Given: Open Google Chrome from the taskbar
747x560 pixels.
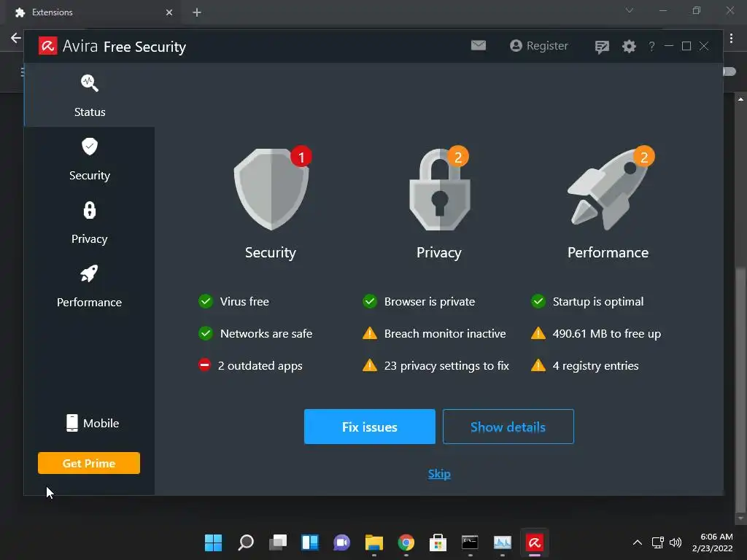Looking at the screenshot, I should click(x=406, y=542).
